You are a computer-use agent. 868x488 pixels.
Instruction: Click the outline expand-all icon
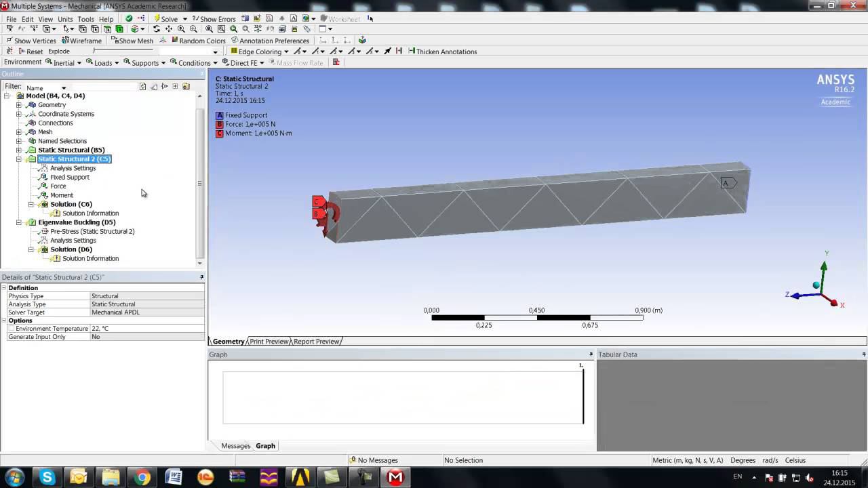pyautogui.click(x=175, y=87)
